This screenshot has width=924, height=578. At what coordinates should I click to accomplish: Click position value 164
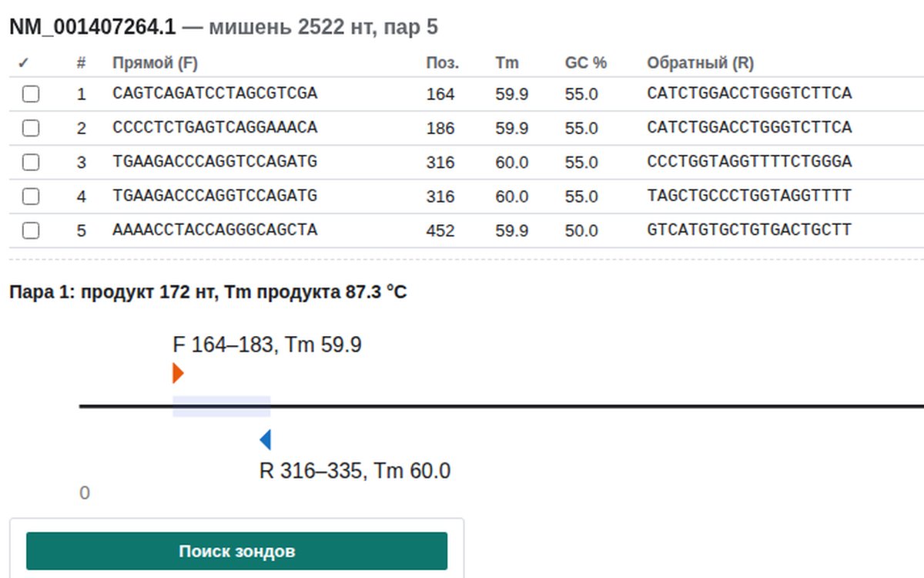click(x=440, y=95)
